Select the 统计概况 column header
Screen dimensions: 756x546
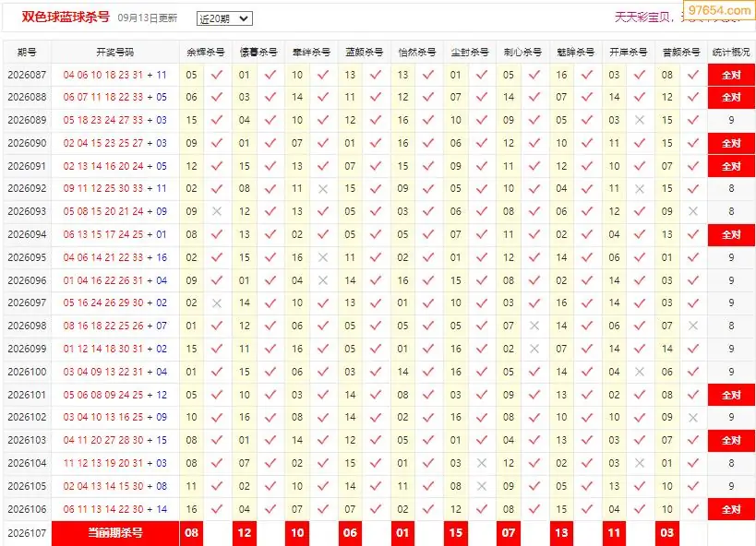click(731, 52)
